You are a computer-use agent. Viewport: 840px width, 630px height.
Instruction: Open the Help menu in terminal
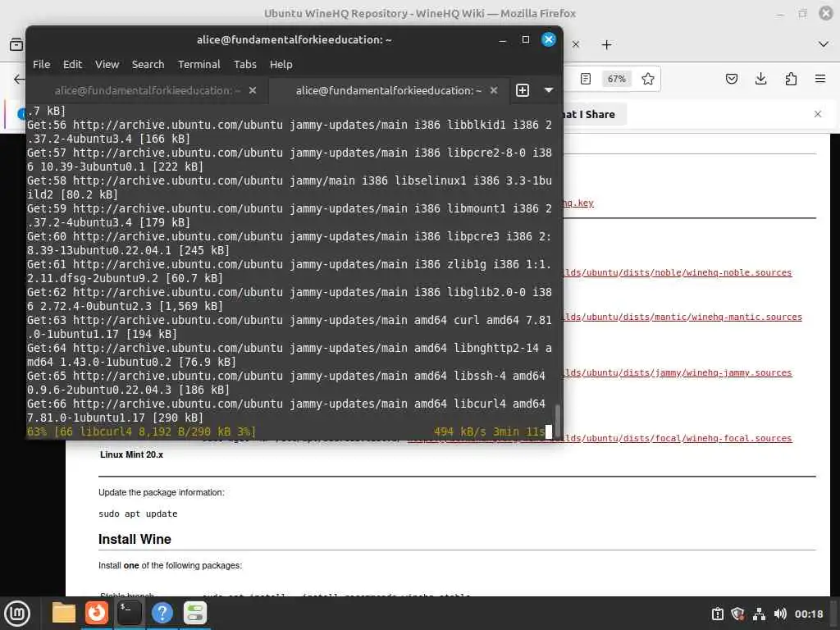[281, 64]
